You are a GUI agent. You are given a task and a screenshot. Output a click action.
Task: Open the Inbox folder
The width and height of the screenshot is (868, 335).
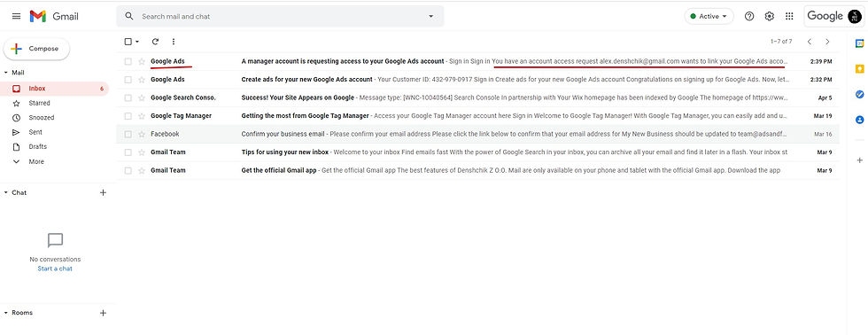pyautogui.click(x=54, y=89)
